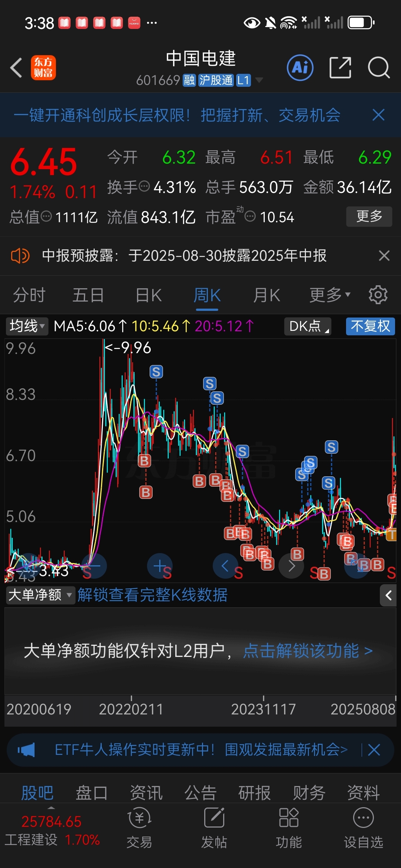This screenshot has height=868, width=401.
Task: Open the 资料 tab
Action: (x=363, y=793)
